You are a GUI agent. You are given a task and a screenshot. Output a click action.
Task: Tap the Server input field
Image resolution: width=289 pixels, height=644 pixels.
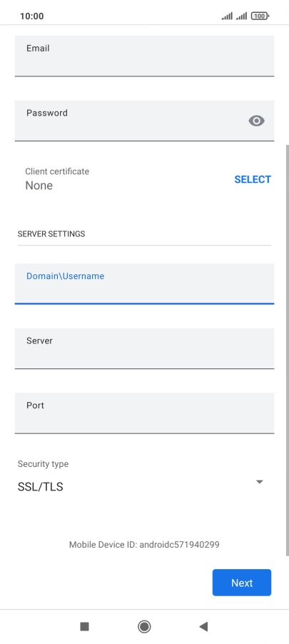(x=144, y=348)
